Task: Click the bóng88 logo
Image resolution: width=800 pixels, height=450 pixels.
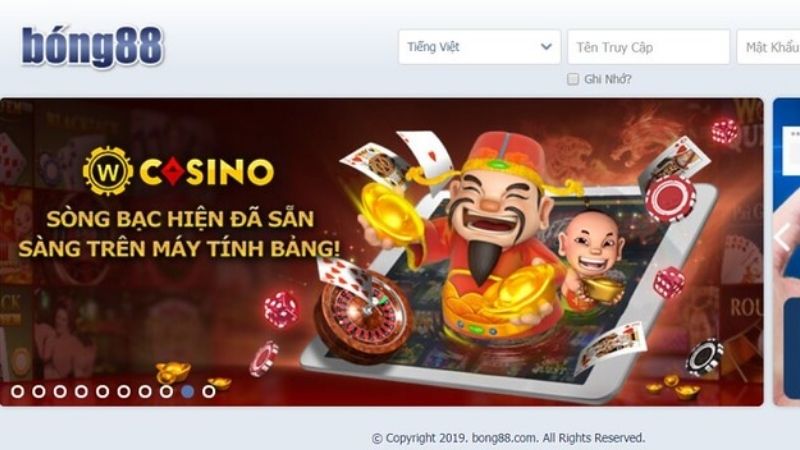Action: point(92,46)
